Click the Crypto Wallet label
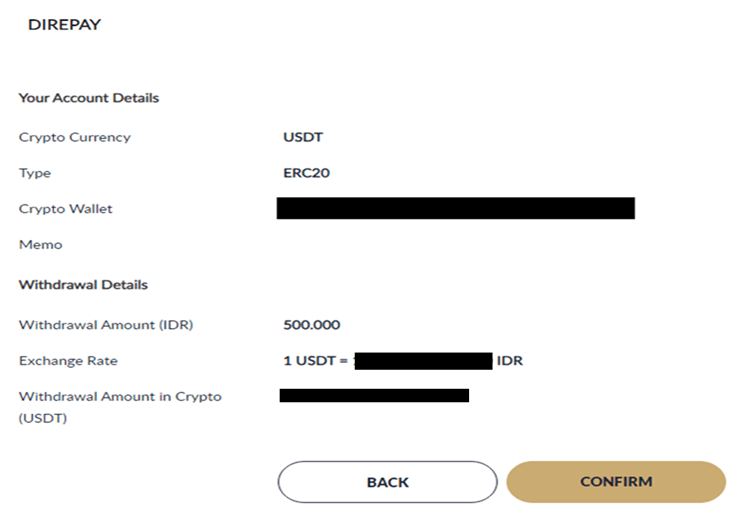 click(x=66, y=209)
